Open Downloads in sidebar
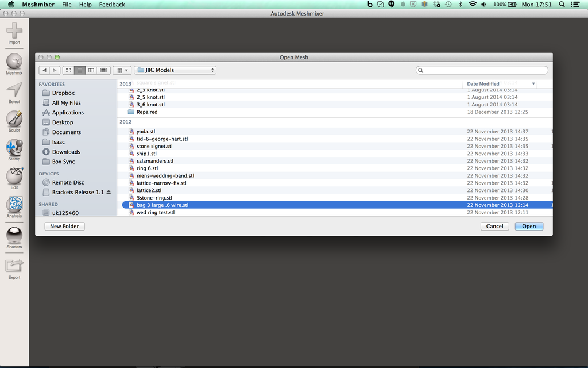This screenshot has width=588, height=368. point(65,152)
